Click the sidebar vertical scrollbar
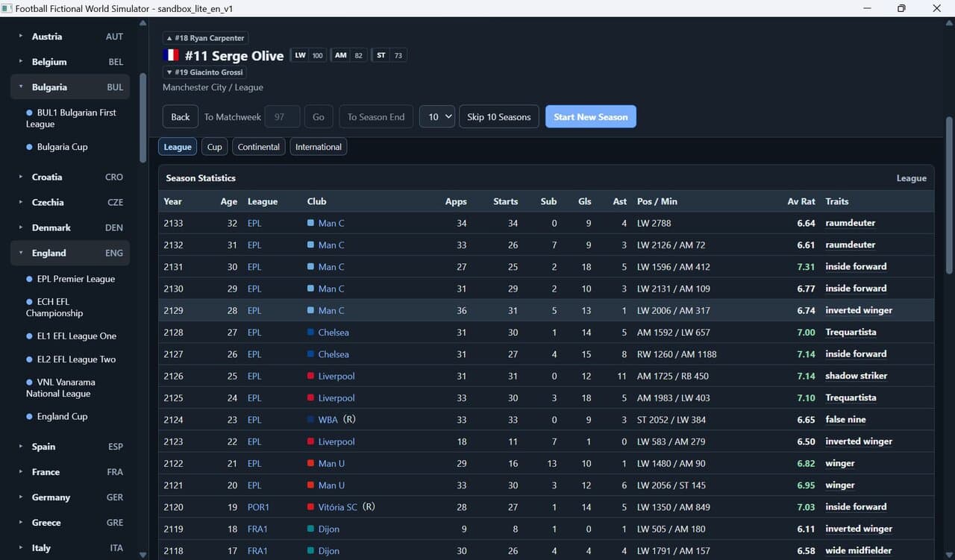This screenshot has width=955, height=560. (x=143, y=118)
